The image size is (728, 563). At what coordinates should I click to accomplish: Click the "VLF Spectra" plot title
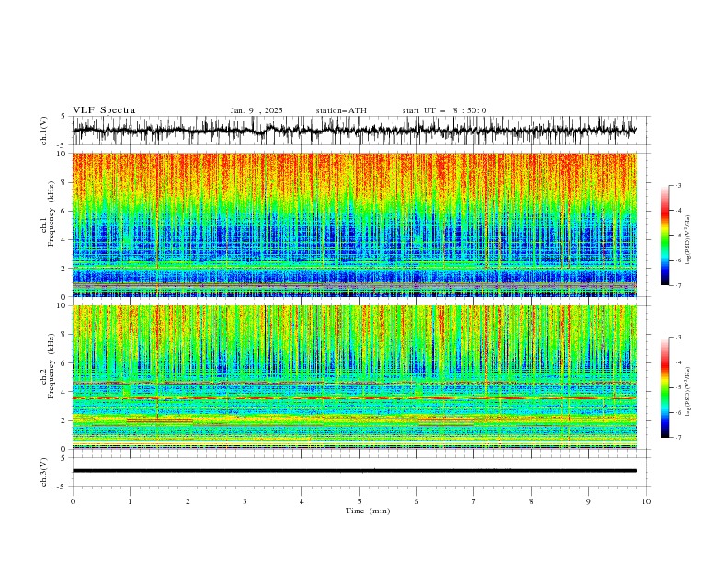(x=104, y=110)
